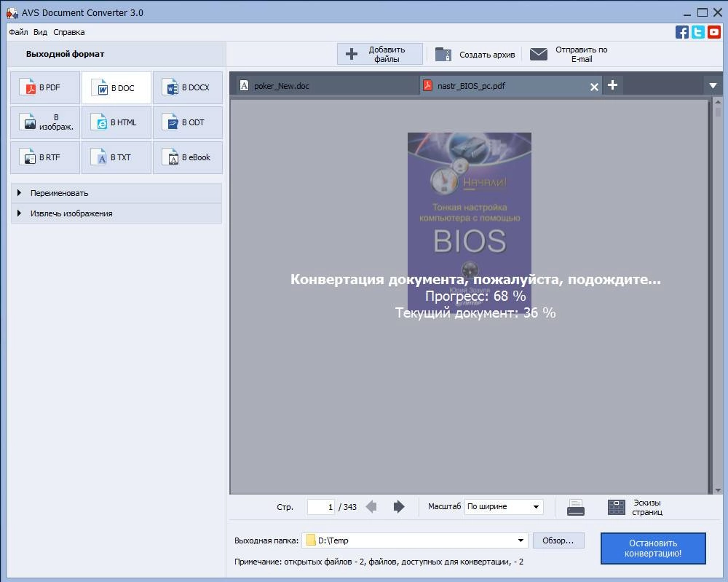Add a new tab with plus icon
Image resolution: width=728 pixels, height=582 pixels.
[x=612, y=85]
